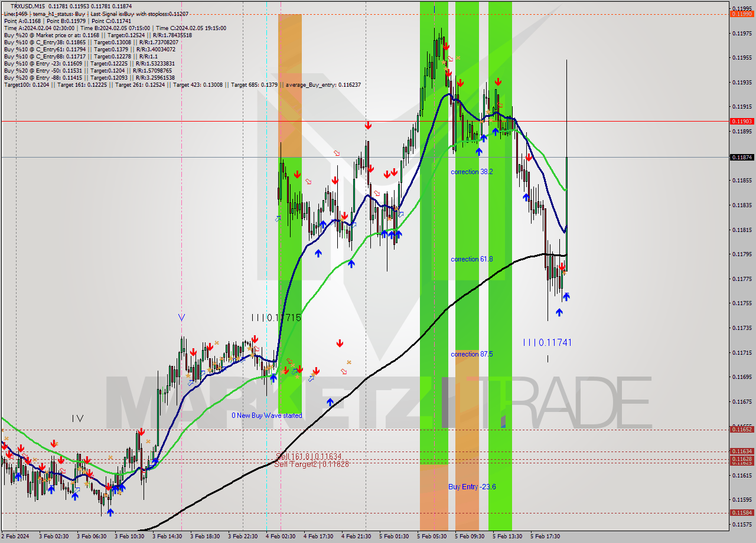Select the 'Target100: 0.1204' targets summary line

[182, 84]
